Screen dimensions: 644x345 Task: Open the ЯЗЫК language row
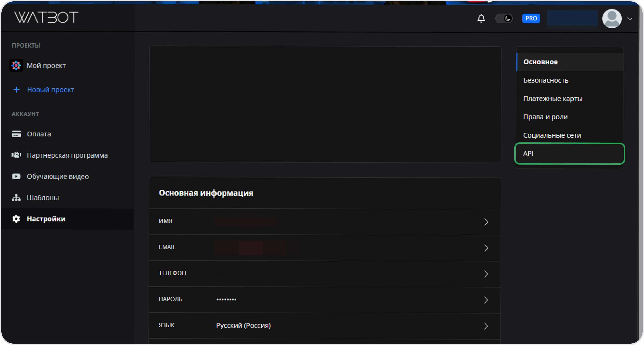pyautogui.click(x=325, y=326)
